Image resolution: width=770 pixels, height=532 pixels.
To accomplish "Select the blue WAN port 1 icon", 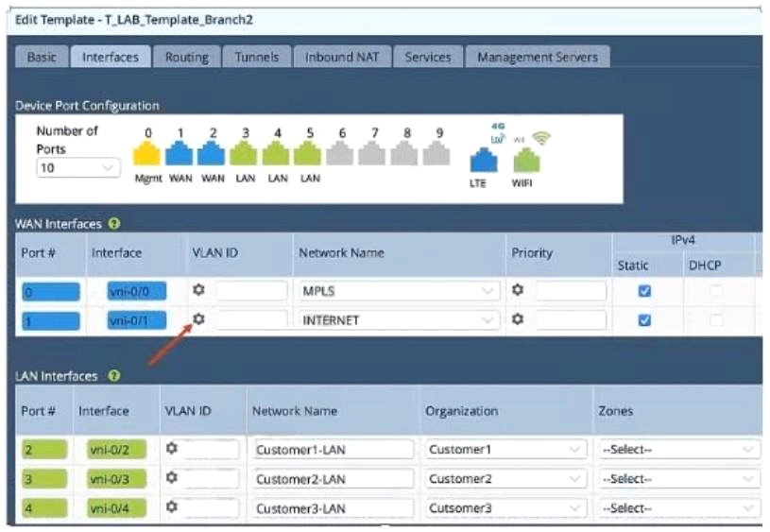I will [x=180, y=154].
